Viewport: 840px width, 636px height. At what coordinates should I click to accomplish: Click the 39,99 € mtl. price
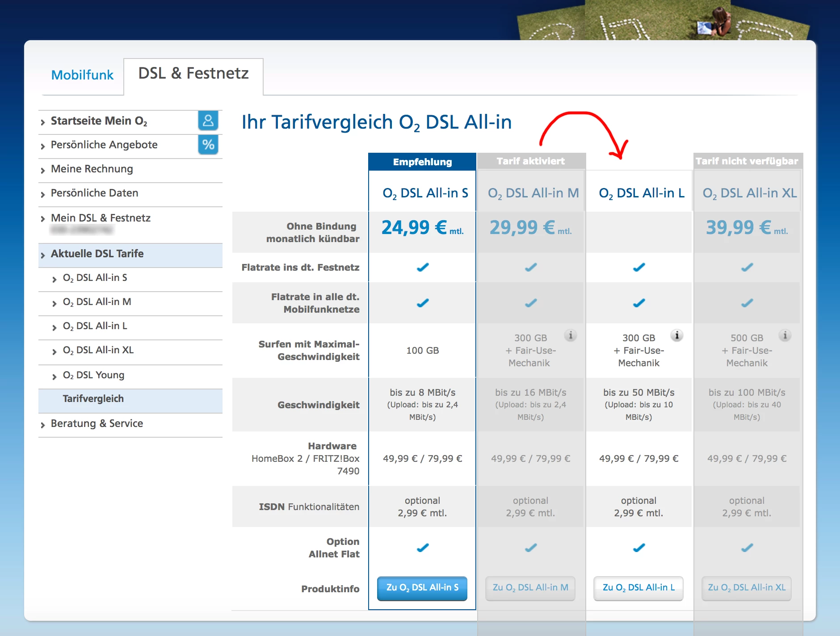(747, 227)
